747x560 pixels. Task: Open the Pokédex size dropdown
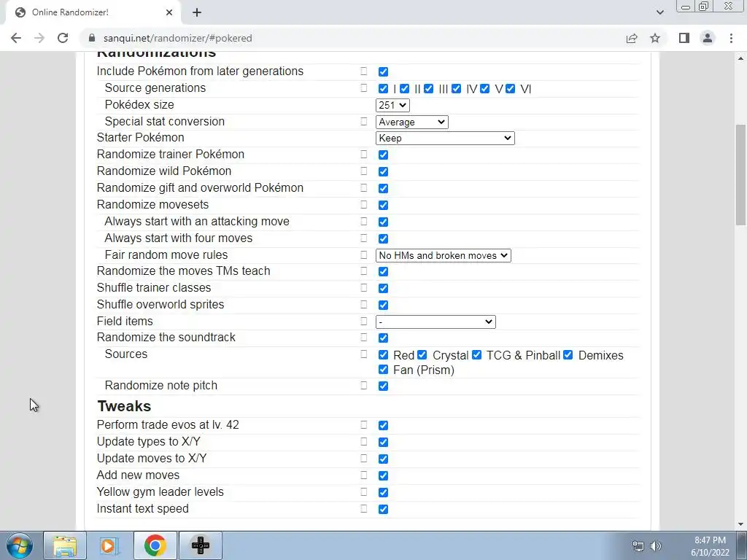392,105
